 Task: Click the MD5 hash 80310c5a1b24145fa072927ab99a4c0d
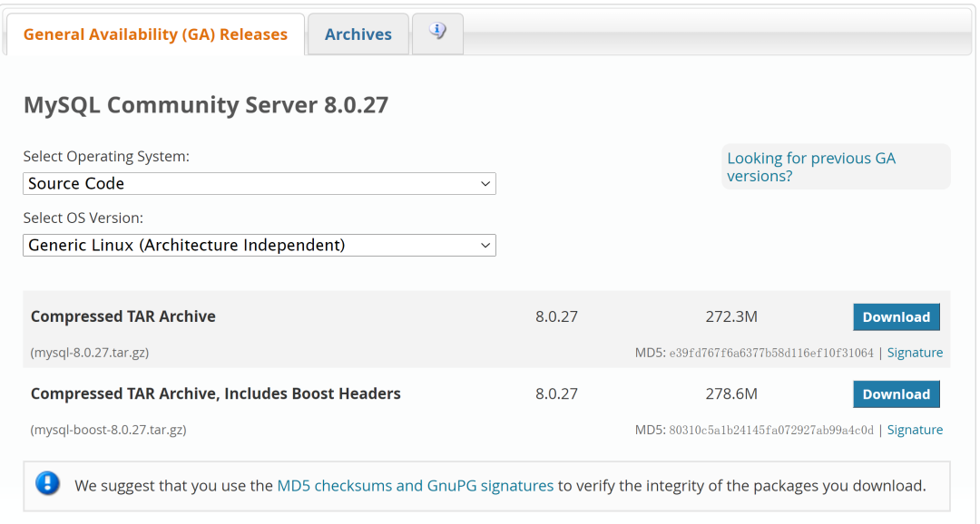(x=771, y=430)
